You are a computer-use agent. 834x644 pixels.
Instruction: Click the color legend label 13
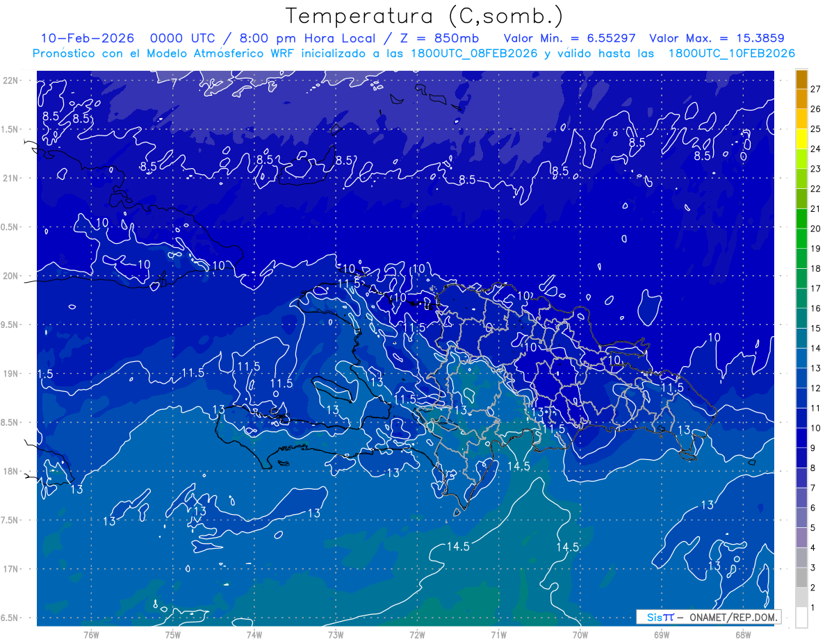tap(815, 368)
